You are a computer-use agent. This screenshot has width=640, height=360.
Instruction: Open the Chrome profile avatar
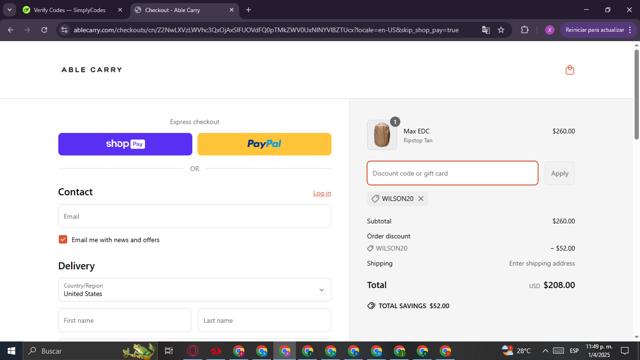[x=550, y=30]
